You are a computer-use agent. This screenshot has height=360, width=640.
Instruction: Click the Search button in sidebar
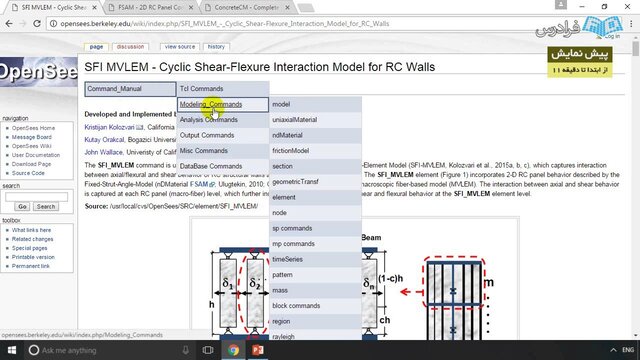click(46, 207)
